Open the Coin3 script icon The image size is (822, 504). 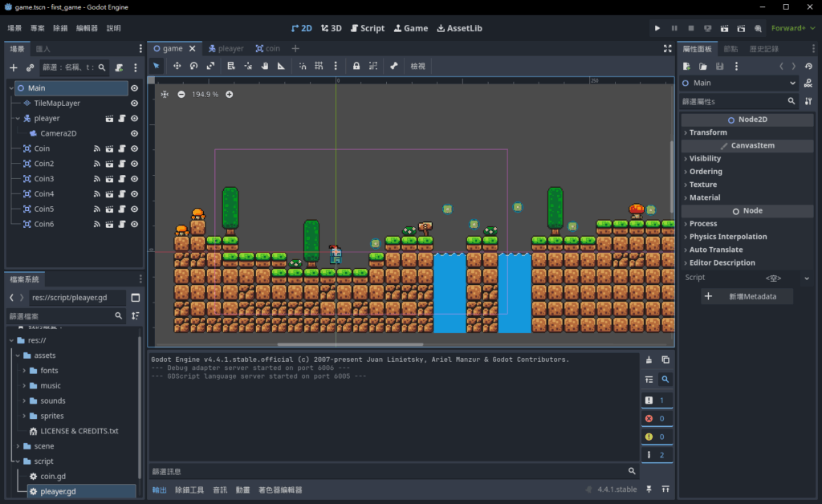[x=122, y=179]
